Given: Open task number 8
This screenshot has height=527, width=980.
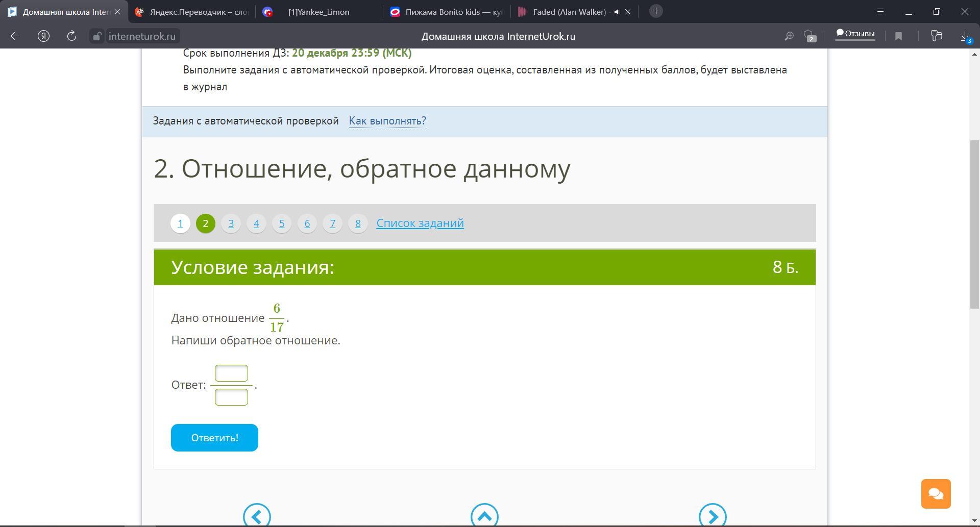Looking at the screenshot, I should coord(358,223).
